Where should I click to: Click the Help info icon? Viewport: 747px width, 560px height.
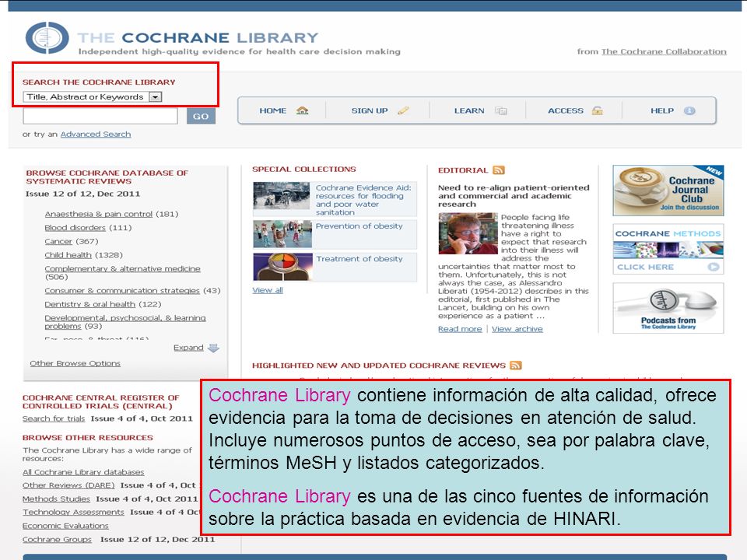(x=689, y=110)
